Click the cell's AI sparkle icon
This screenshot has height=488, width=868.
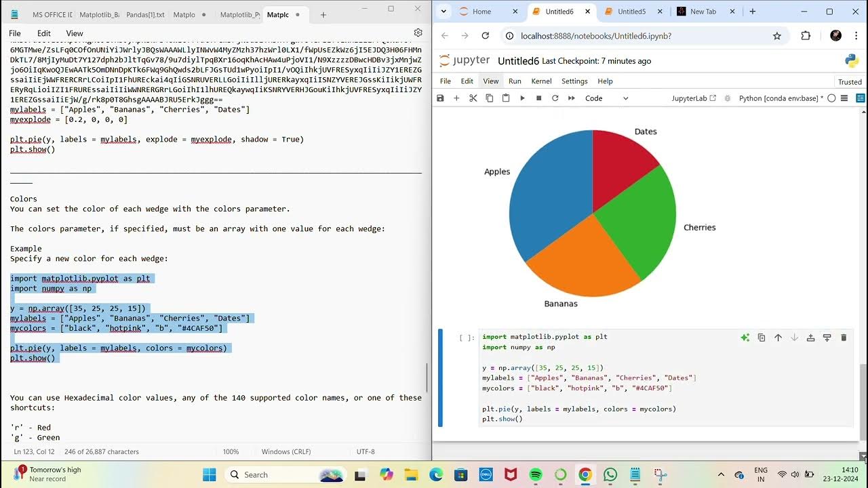pos(745,338)
